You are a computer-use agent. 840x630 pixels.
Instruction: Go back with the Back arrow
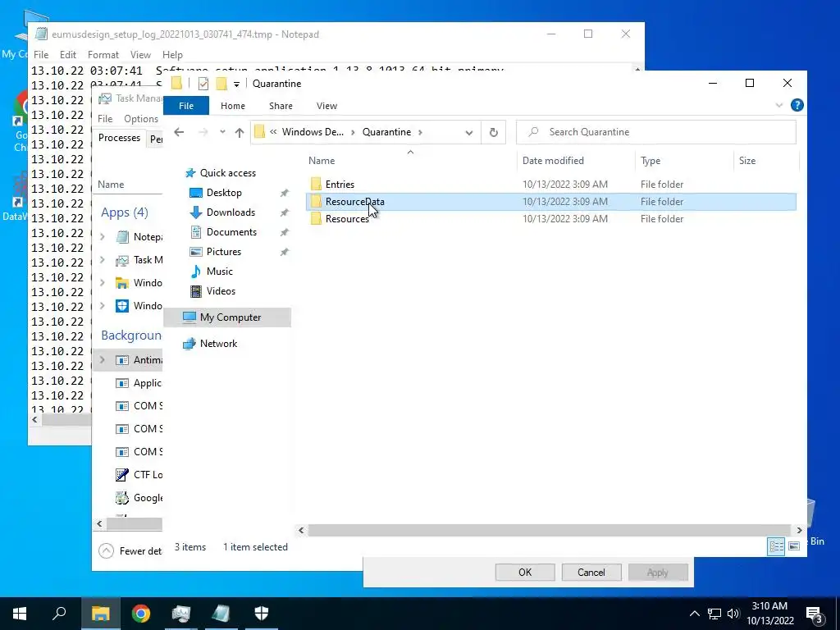tap(179, 132)
